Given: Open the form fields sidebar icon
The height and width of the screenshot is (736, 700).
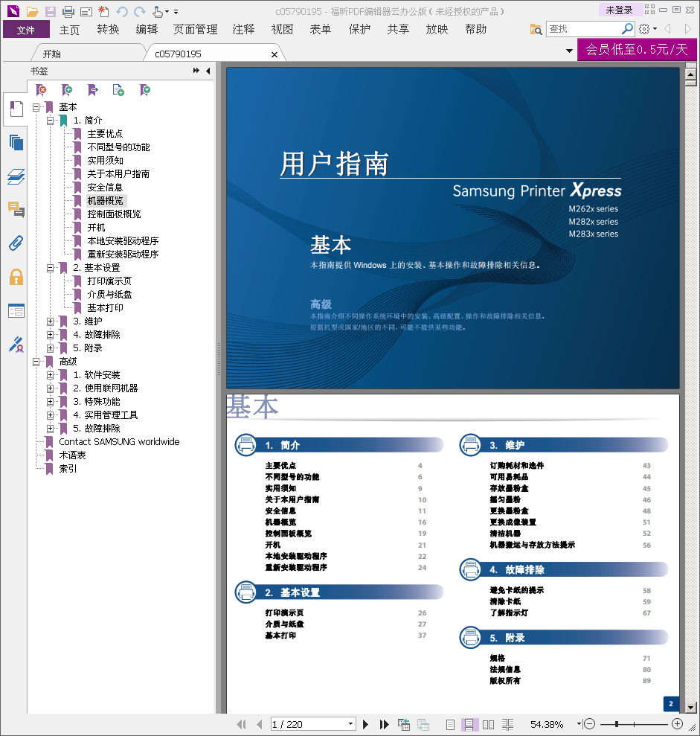Looking at the screenshot, I should tap(16, 311).
